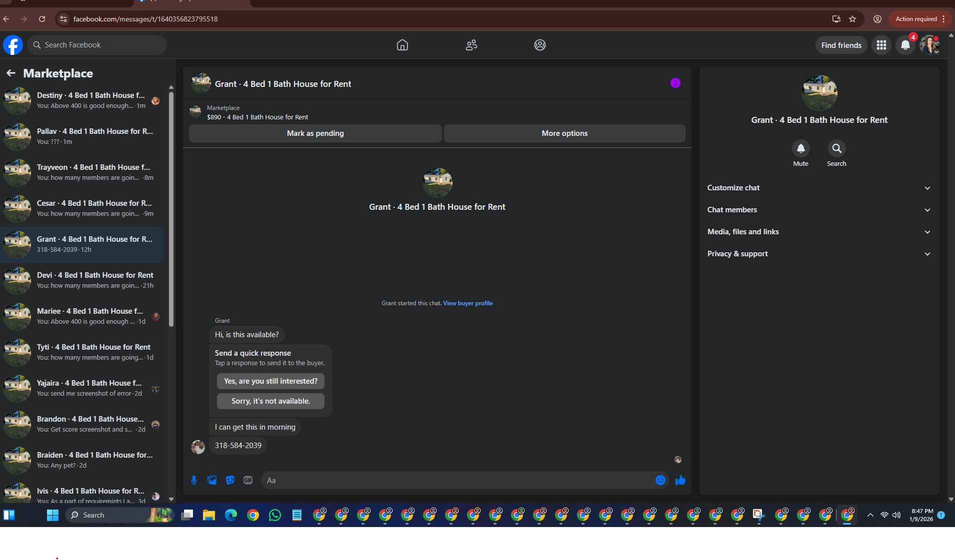Open conversation information purple icon
Viewport: 955px width, 560px height.
pyautogui.click(x=675, y=83)
